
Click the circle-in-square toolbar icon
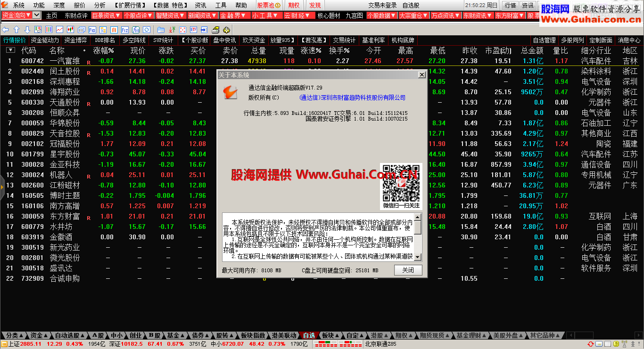click(147, 29)
